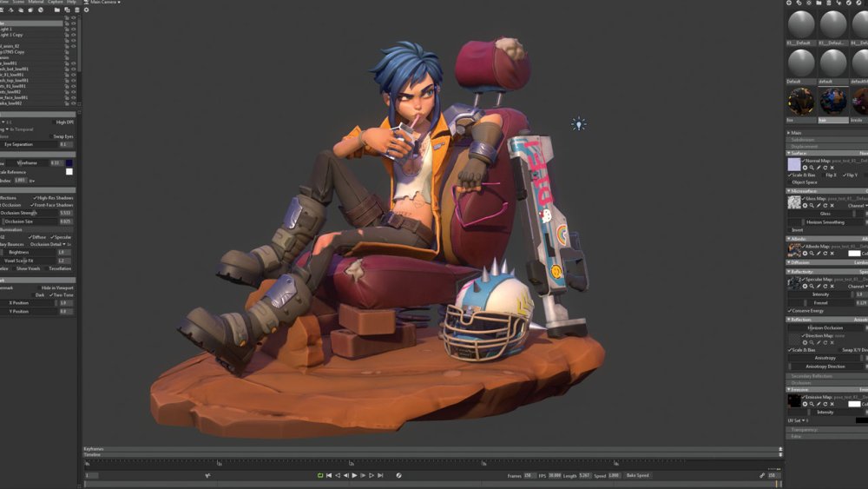Click the Brightness slider

28,252
